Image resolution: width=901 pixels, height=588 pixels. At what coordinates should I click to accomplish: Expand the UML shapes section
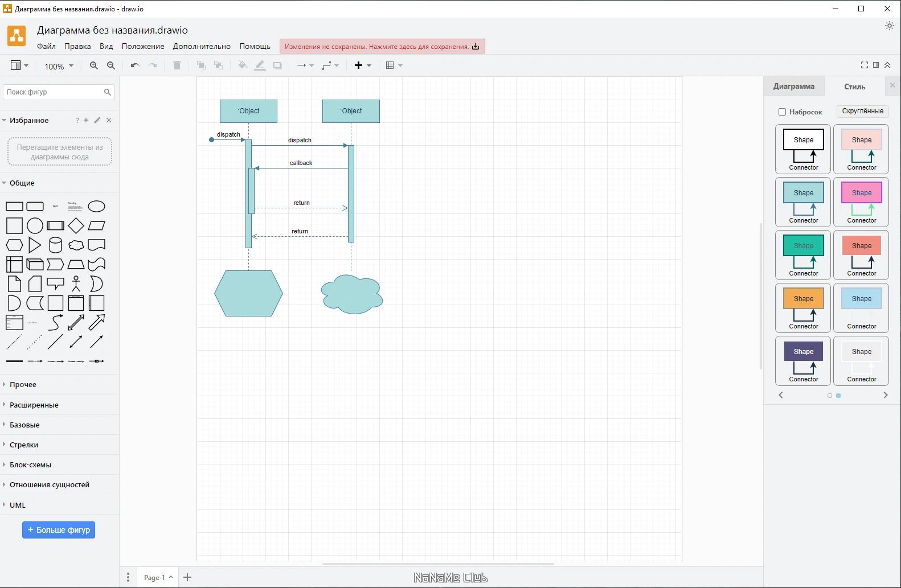[x=59, y=505]
